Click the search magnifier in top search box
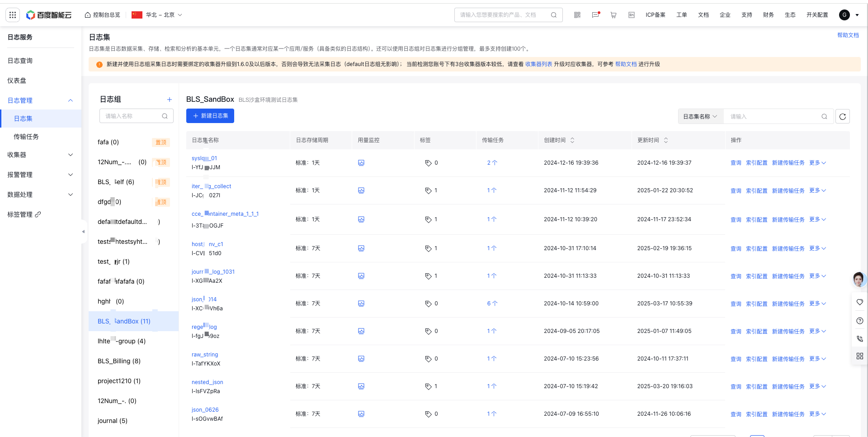 [554, 15]
